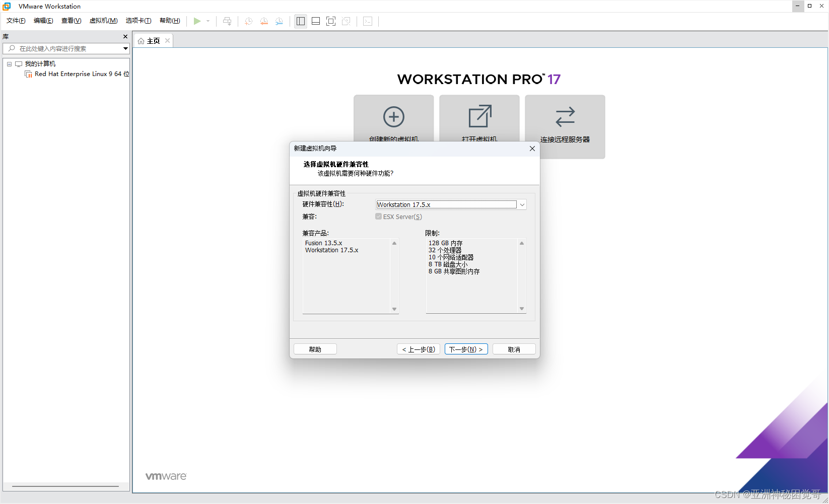Open the 编辑(E) menu

(43, 21)
